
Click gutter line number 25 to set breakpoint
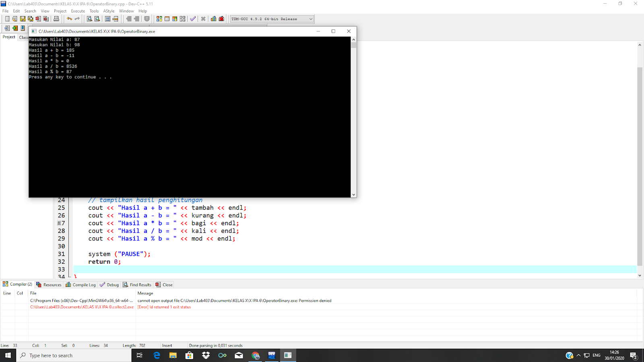click(x=61, y=208)
